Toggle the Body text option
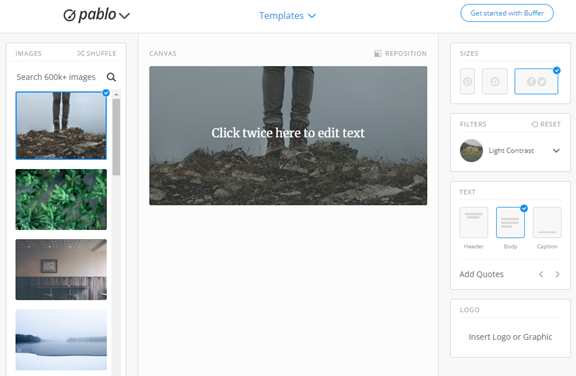Screen dimensions: 576x376 [x=510, y=223]
